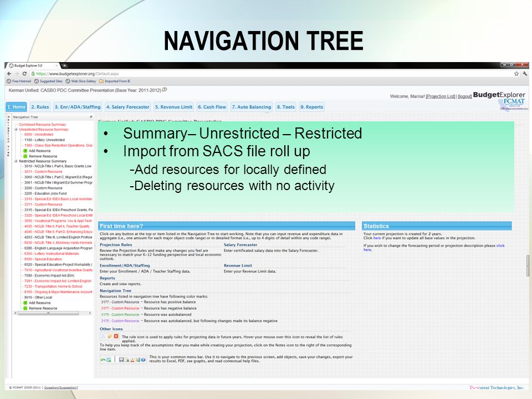Image resolution: width=532 pixels, height=399 pixels.
Task: Reload the page with the refresh icon
Action: pos(24,74)
